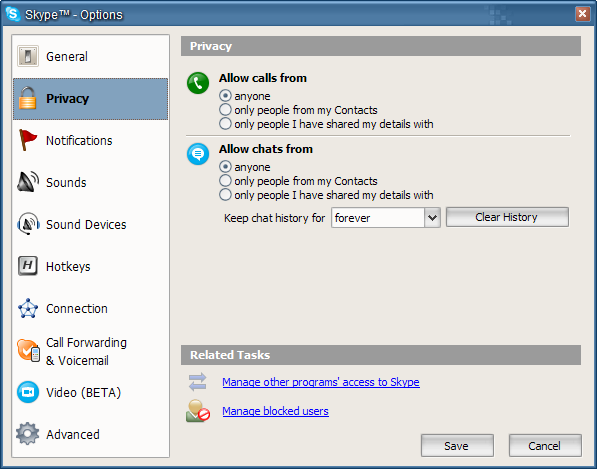Viewport: 597px width, 469px height.
Task: Click the 'Allow chats from' heading
Action: pyautogui.click(x=266, y=149)
